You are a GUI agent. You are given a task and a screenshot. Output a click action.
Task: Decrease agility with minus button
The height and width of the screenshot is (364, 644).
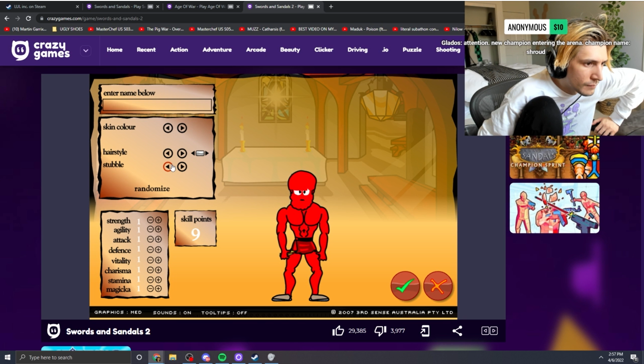[x=150, y=229]
